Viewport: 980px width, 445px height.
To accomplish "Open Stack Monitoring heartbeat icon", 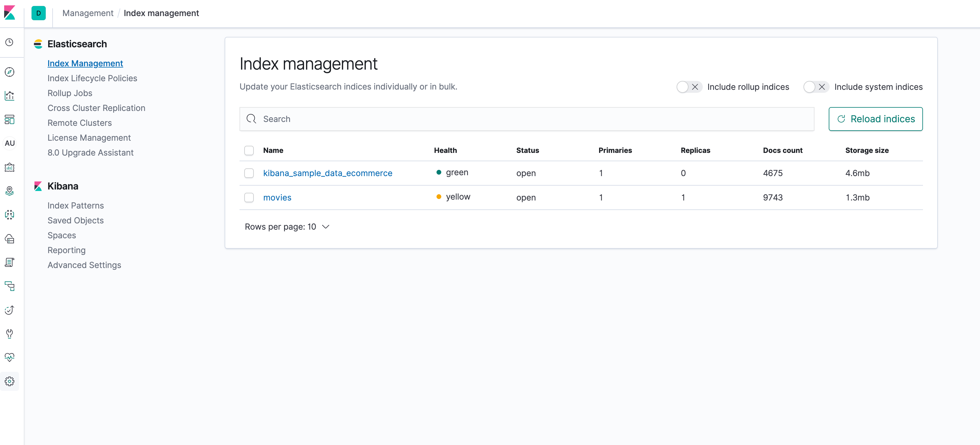I will coord(10,357).
